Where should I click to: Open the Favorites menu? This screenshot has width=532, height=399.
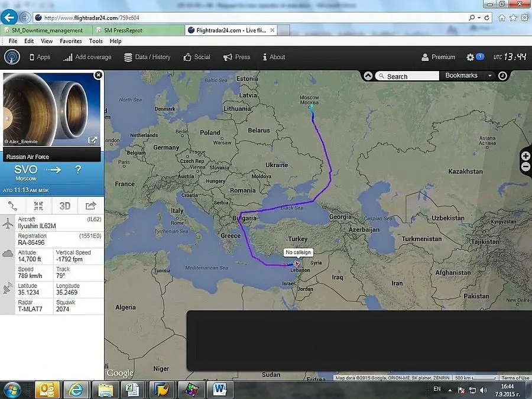pyautogui.click(x=70, y=41)
